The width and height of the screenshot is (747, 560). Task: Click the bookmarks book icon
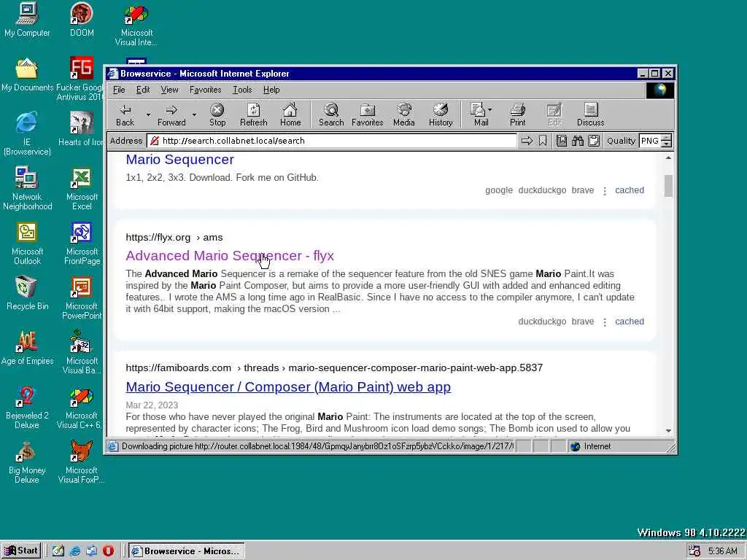tap(562, 141)
